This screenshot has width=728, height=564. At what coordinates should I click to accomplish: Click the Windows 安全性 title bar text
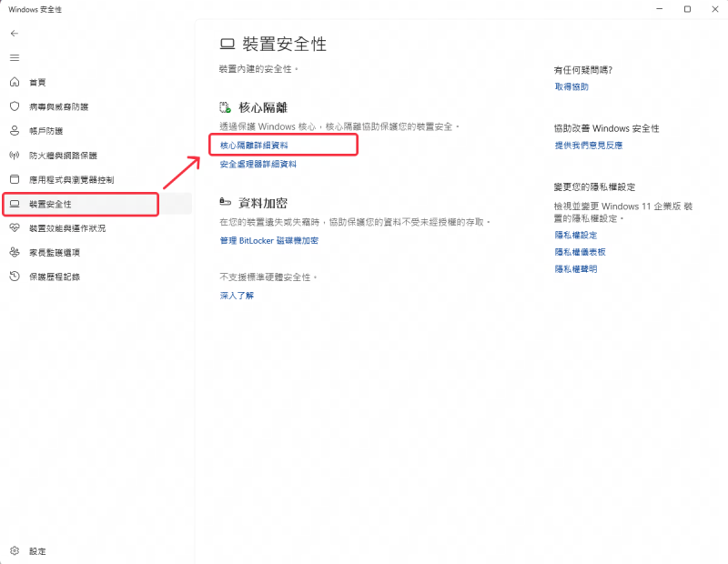(35, 9)
